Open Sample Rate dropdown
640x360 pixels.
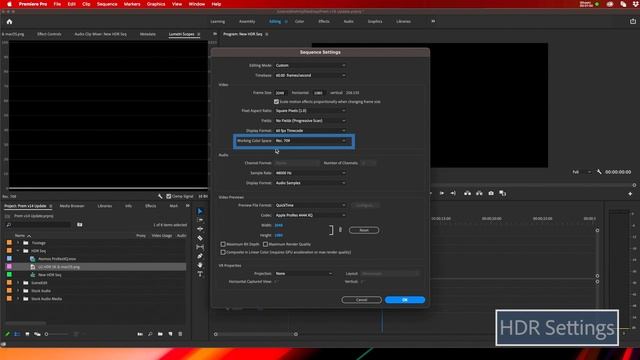tap(311, 173)
